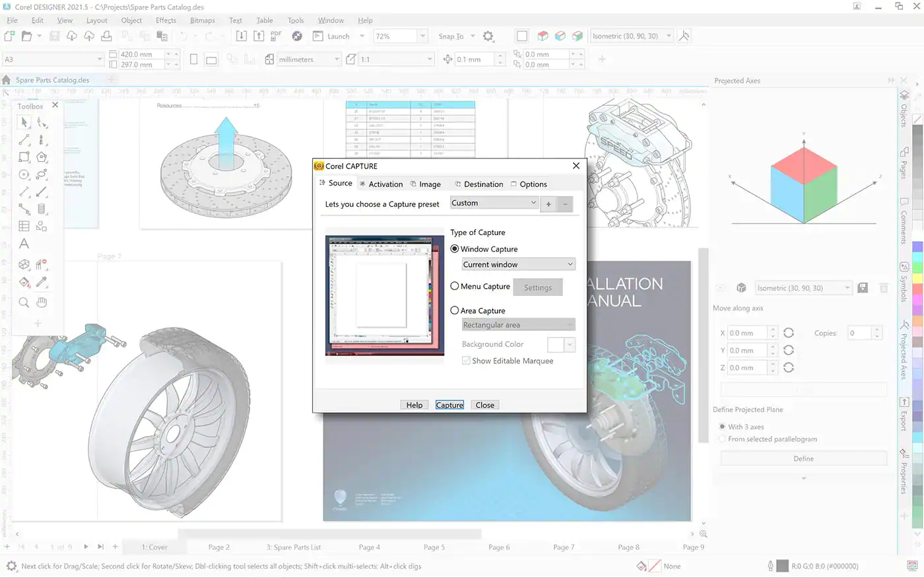
Task: Select the Pick tool in the Toolbox
Action: click(24, 122)
